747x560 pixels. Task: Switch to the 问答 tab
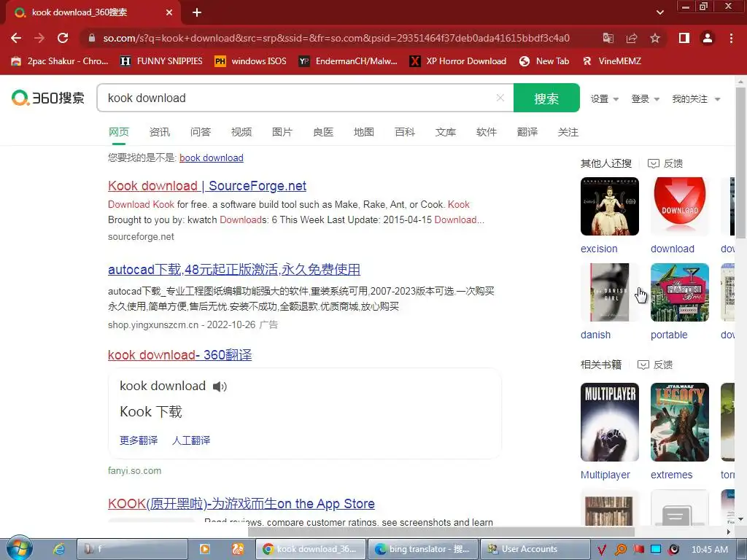tap(201, 132)
